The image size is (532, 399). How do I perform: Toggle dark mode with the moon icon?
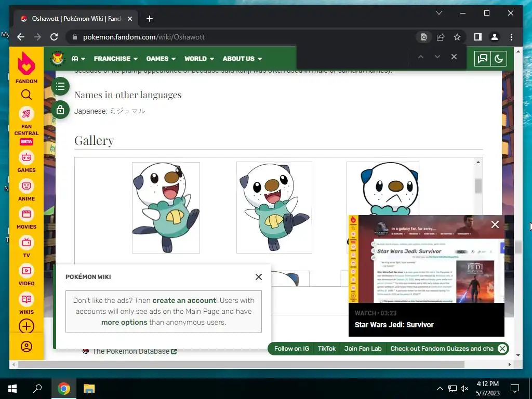coord(499,58)
